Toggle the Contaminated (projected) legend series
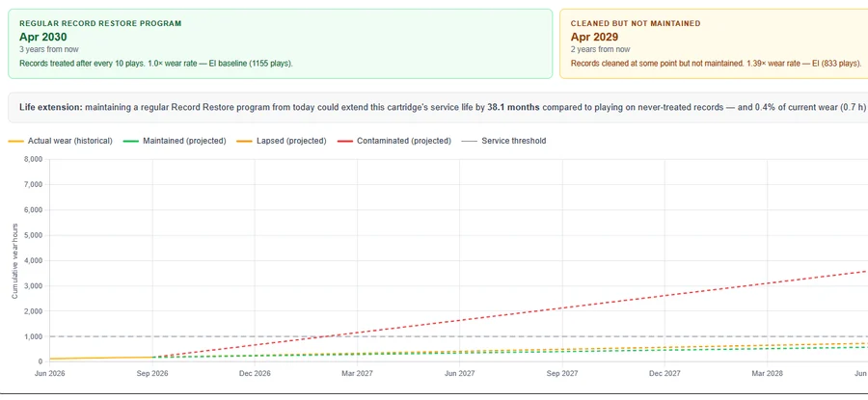868x400 pixels. click(393, 141)
